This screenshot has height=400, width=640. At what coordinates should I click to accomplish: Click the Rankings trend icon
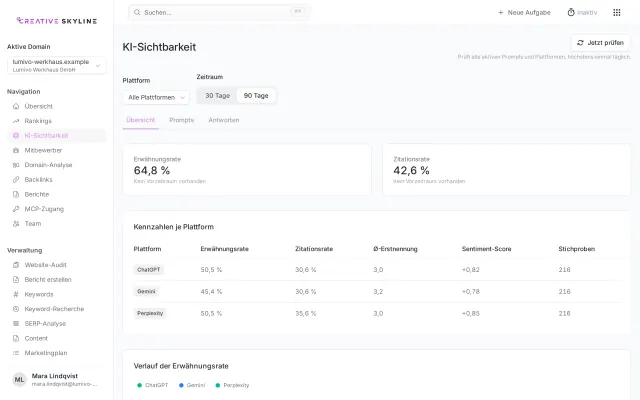[x=16, y=121]
